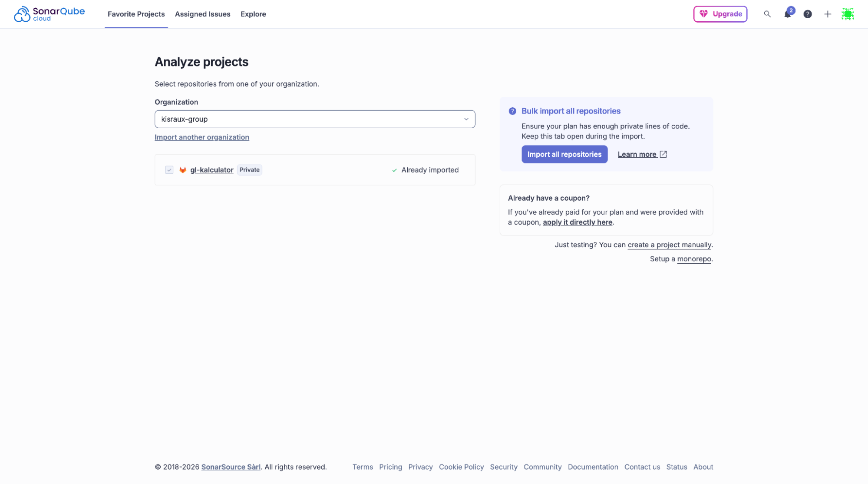Open the Privacy footer link
This screenshot has width=868, height=484.
420,467
